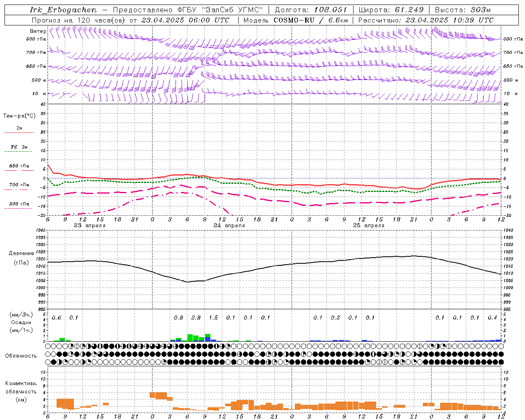This screenshot has height=420, width=525.
Task: Click the '25 апреля' date label
Action: pyautogui.click(x=368, y=226)
